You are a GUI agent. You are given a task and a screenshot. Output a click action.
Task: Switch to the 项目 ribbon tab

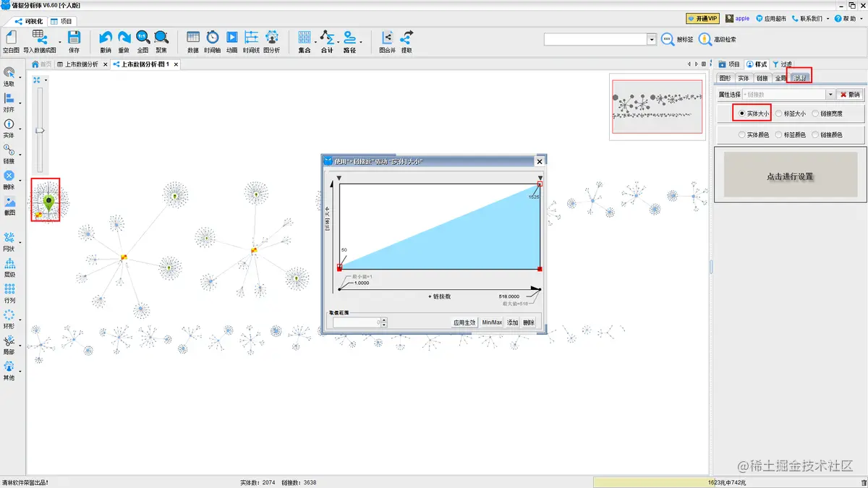point(61,21)
